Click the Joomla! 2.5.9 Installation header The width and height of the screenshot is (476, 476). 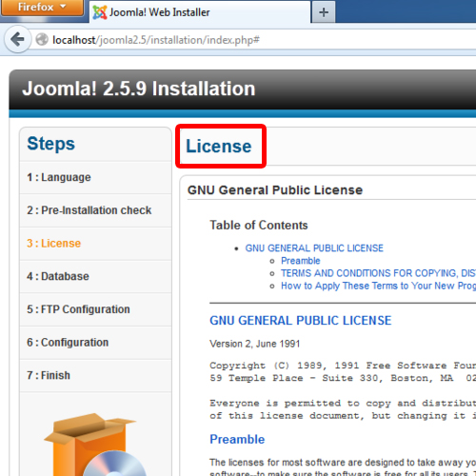pyautogui.click(x=139, y=89)
